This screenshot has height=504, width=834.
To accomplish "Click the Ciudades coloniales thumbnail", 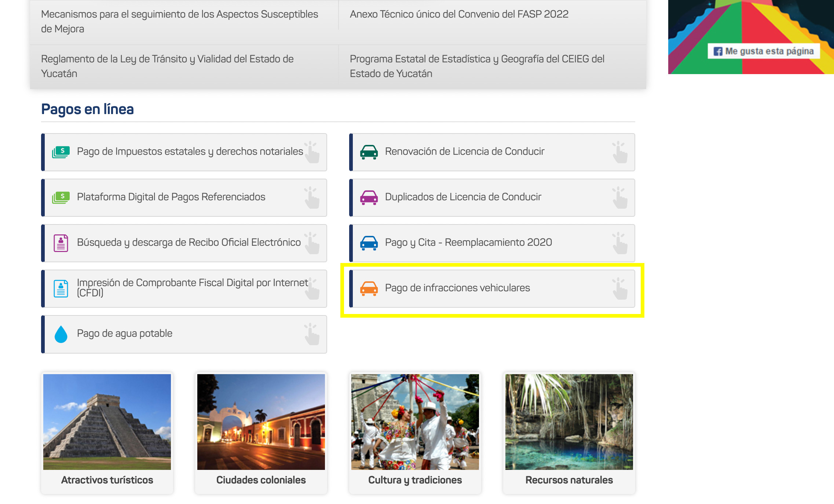I will point(261,422).
